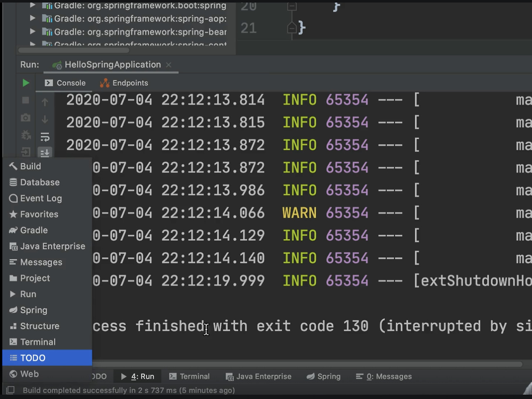Click the Build completed successfully status message
Screen dimensions: 532x399
click(x=129, y=390)
